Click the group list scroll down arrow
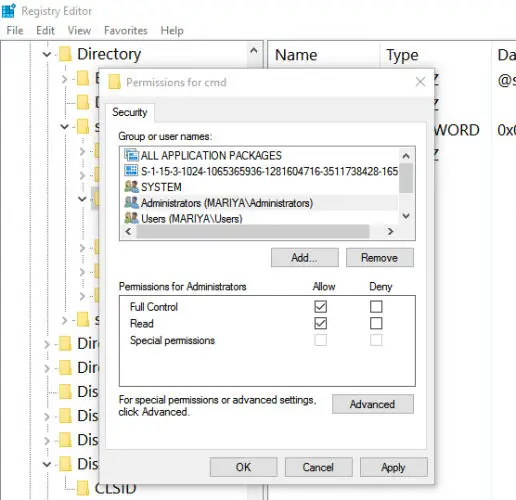This screenshot has height=500, width=516. click(406, 216)
